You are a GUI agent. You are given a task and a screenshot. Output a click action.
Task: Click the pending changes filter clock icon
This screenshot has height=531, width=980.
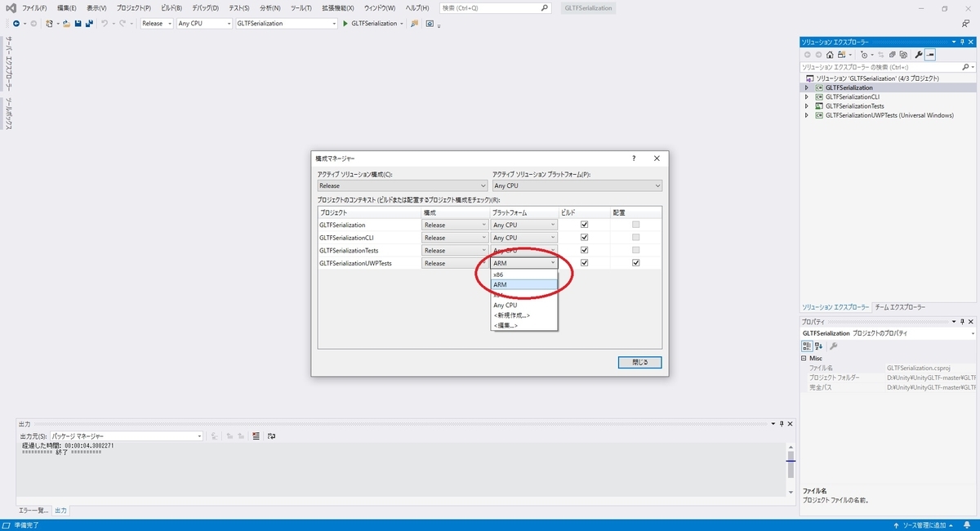(x=864, y=54)
